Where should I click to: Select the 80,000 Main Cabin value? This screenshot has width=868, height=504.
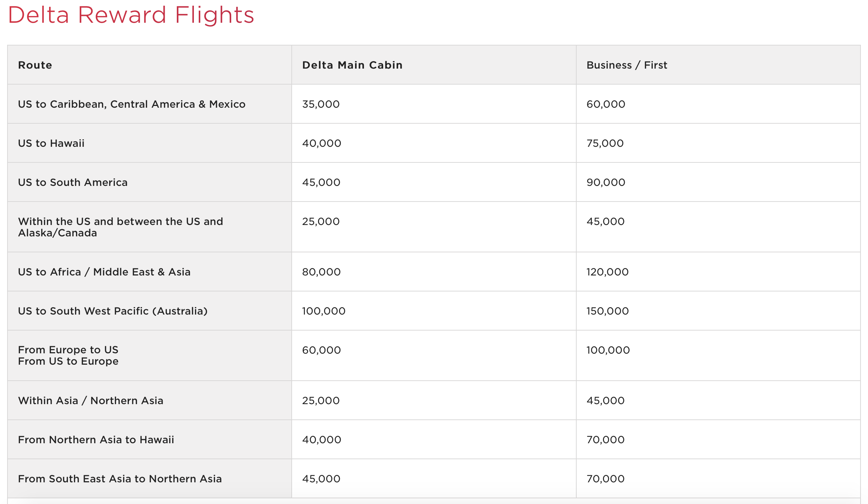(321, 272)
